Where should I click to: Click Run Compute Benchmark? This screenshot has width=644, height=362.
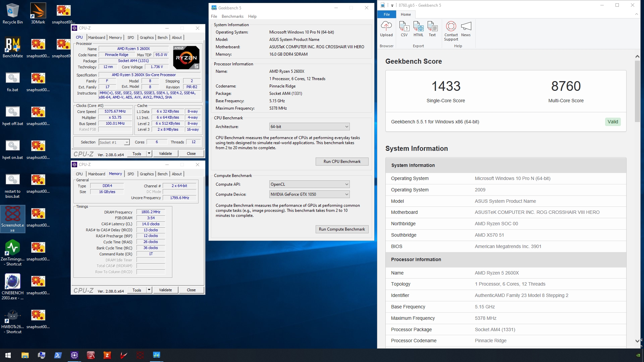pos(342,229)
